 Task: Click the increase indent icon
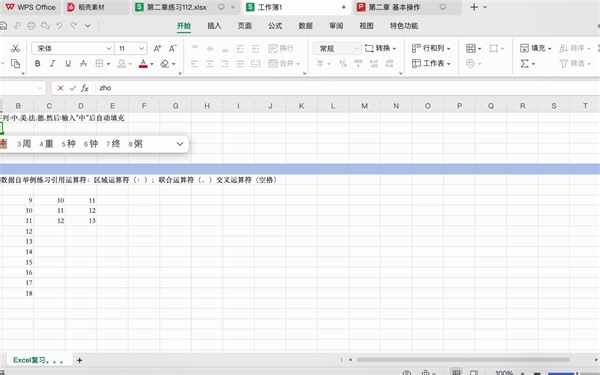click(x=256, y=48)
